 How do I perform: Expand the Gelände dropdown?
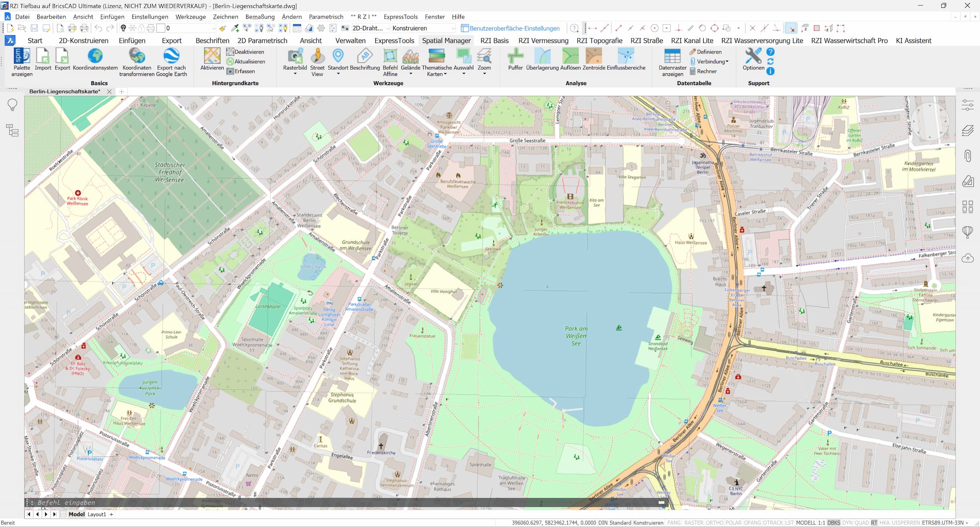[410, 74]
